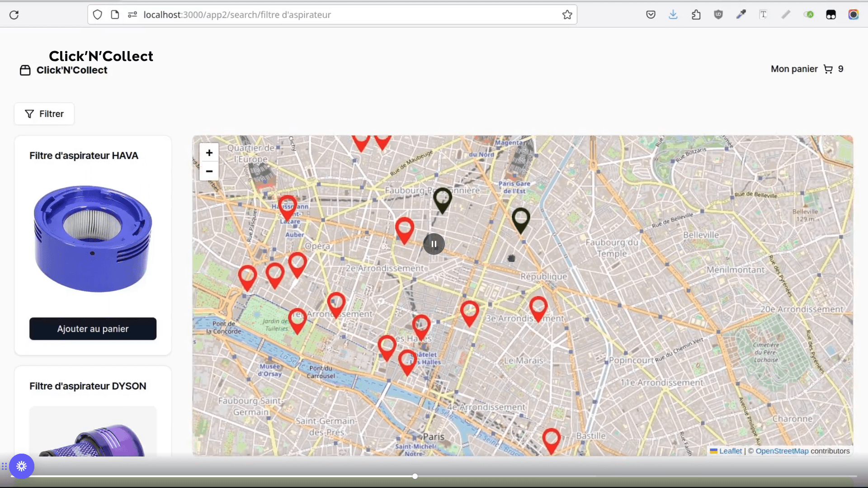
Task: Click the Filtre d'aspirateur HAVA title
Action: (84, 156)
